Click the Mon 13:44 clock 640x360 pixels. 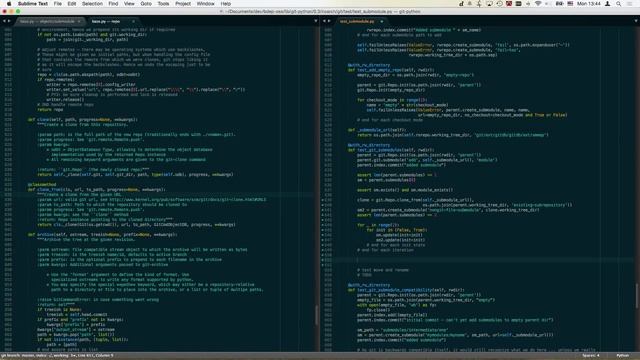pos(589,4)
